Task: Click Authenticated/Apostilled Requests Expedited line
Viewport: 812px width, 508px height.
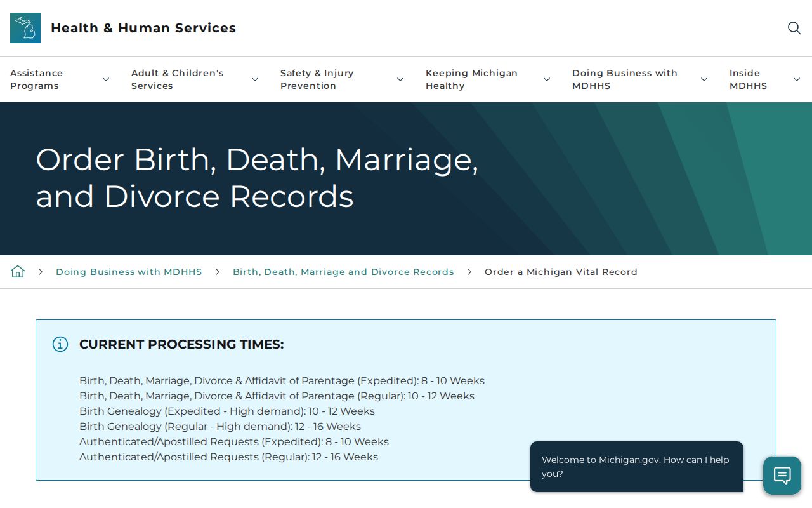Action: pyautogui.click(x=234, y=442)
